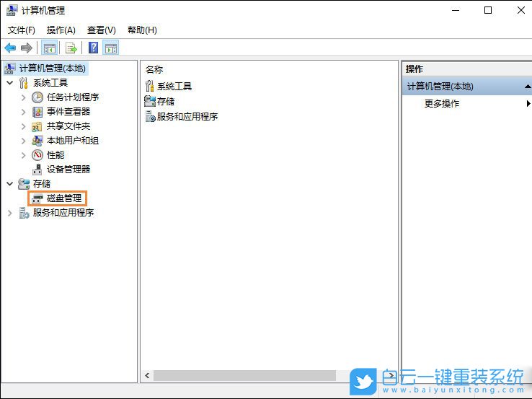Toggle the show/hide console tree icon
The image size is (532, 399).
pyautogui.click(x=49, y=48)
